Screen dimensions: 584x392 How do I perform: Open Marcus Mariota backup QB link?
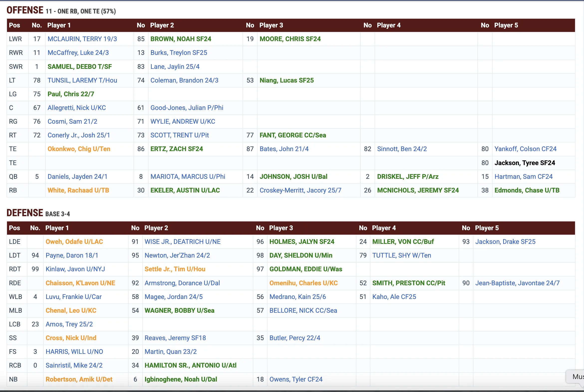tap(187, 177)
